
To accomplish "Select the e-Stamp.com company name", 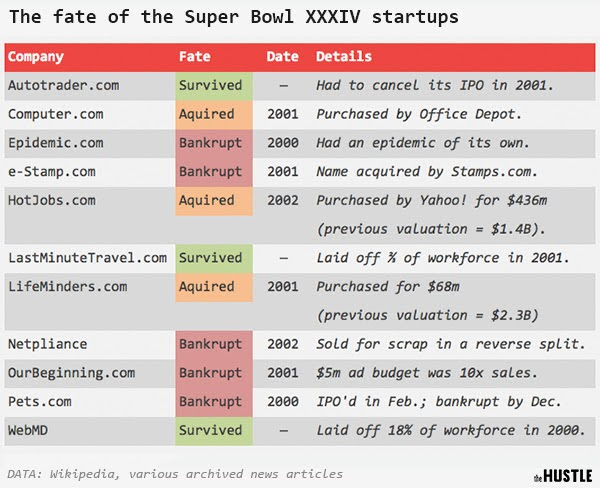I will [x=52, y=172].
